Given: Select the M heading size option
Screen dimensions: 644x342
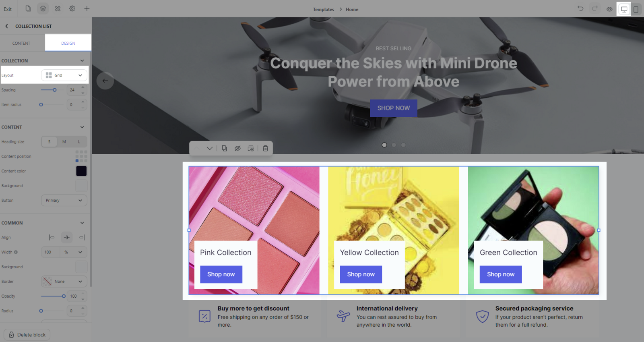Looking at the screenshot, I should click(x=64, y=142).
